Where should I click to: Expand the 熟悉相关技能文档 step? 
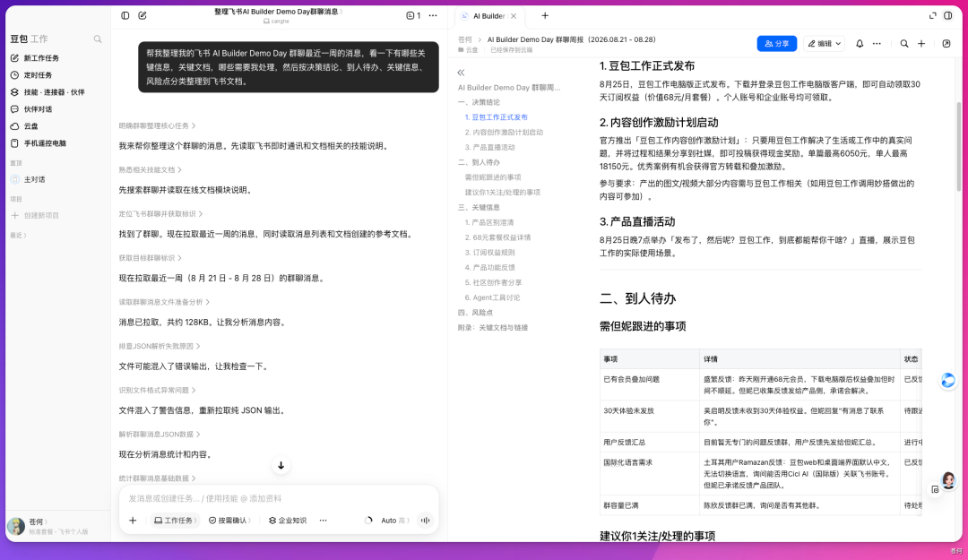coord(150,169)
